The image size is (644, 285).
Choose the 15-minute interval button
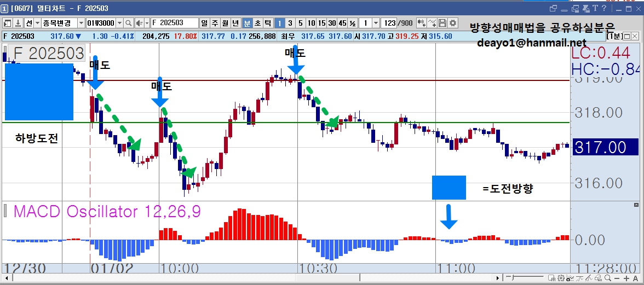tap(321, 23)
